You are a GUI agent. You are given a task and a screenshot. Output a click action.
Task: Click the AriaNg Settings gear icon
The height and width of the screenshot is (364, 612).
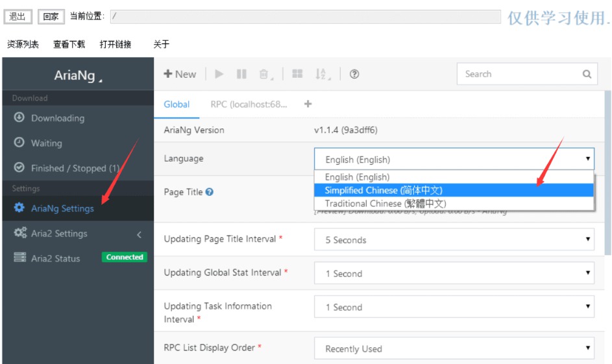[19, 208]
